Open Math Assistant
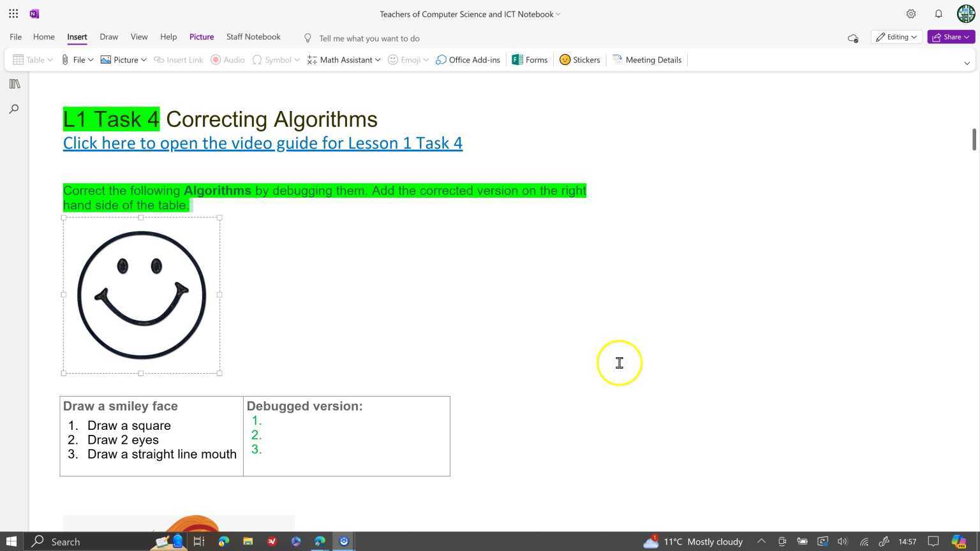The image size is (980, 551). [x=343, y=59]
